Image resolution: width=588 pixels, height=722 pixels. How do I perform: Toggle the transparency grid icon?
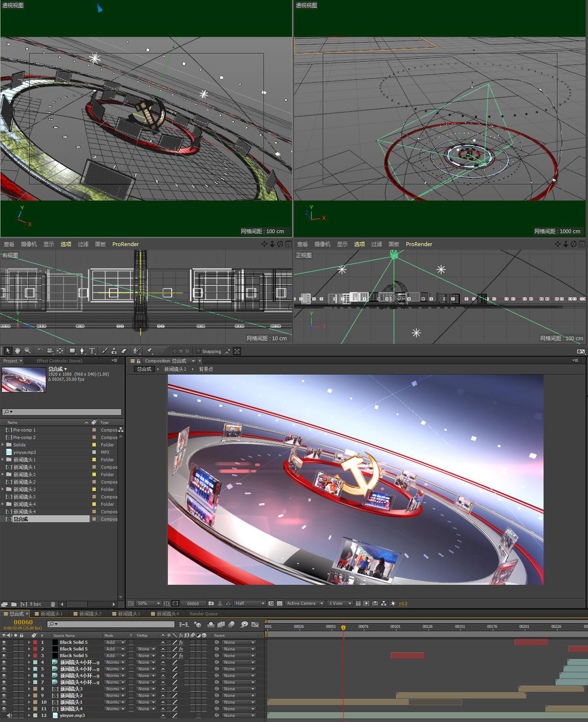pos(280,603)
